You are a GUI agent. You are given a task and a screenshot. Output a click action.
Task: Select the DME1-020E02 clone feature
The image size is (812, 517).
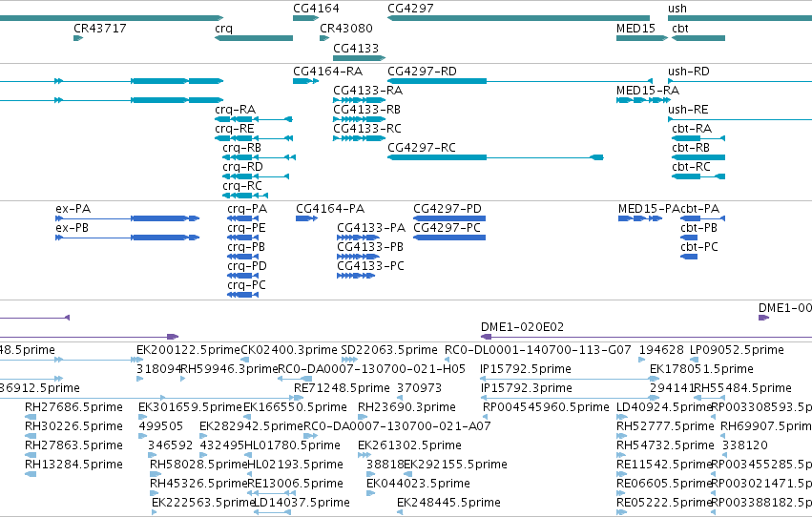[x=646, y=337]
